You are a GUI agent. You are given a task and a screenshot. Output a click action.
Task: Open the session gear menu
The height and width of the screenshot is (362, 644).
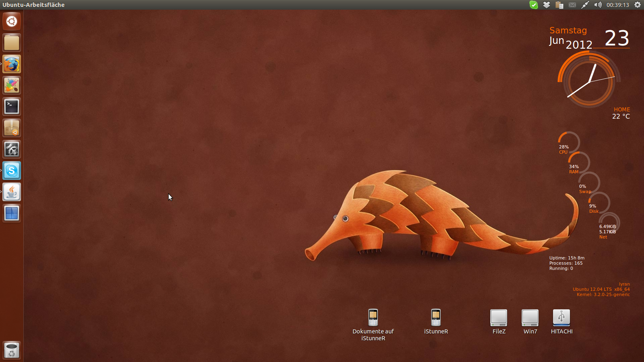638,5
